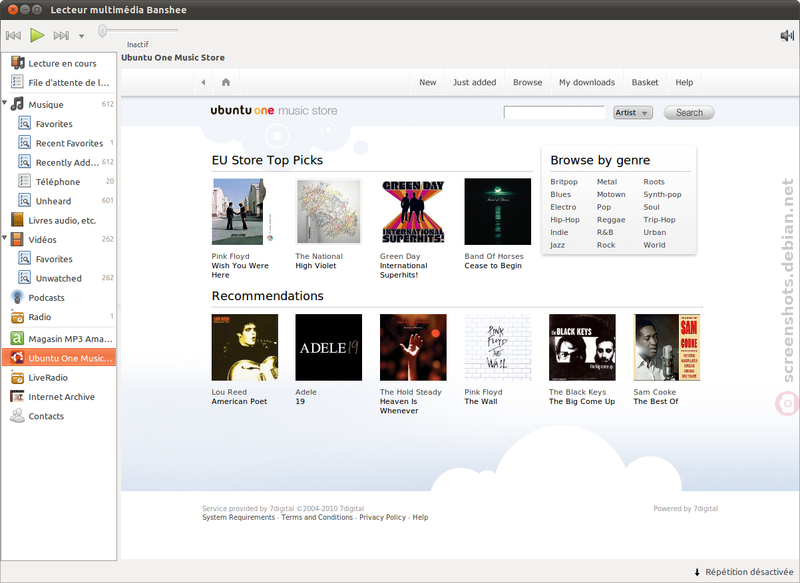Open the footer Help link
The image size is (800, 583).
[420, 517]
